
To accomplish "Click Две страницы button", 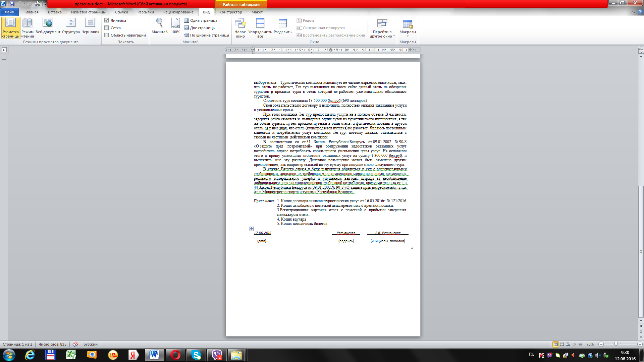I will click(200, 28).
